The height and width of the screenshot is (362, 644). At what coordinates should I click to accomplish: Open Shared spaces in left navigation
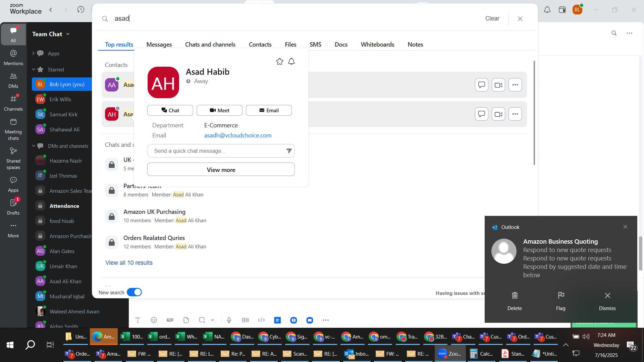pyautogui.click(x=13, y=159)
